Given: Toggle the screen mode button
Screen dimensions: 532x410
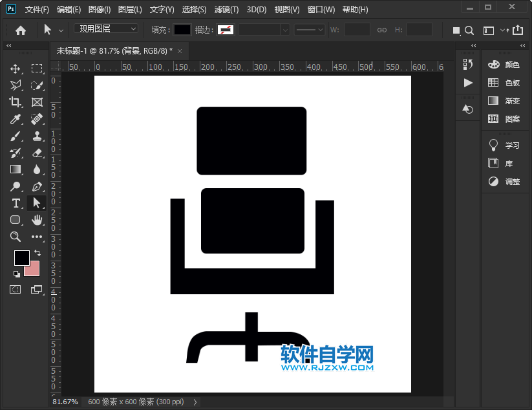Looking at the screenshot, I should click(37, 290).
